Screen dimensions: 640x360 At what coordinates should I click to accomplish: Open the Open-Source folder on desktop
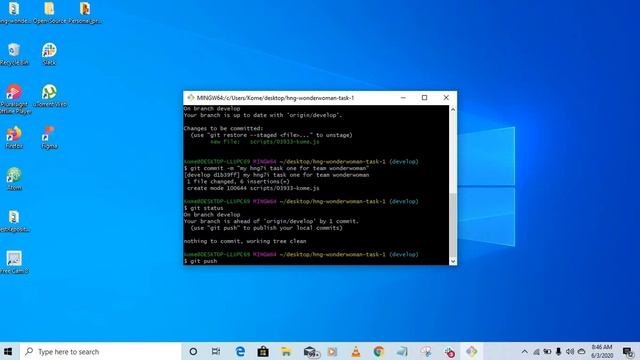coord(49,13)
